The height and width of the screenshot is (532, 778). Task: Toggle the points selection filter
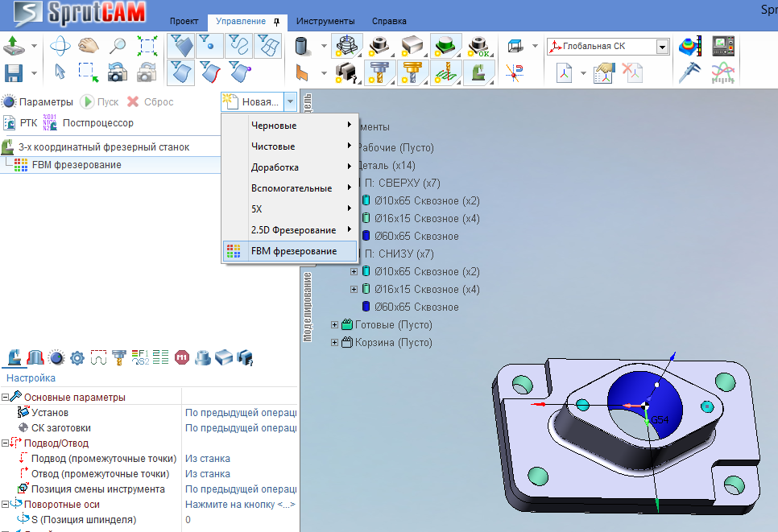pos(209,46)
